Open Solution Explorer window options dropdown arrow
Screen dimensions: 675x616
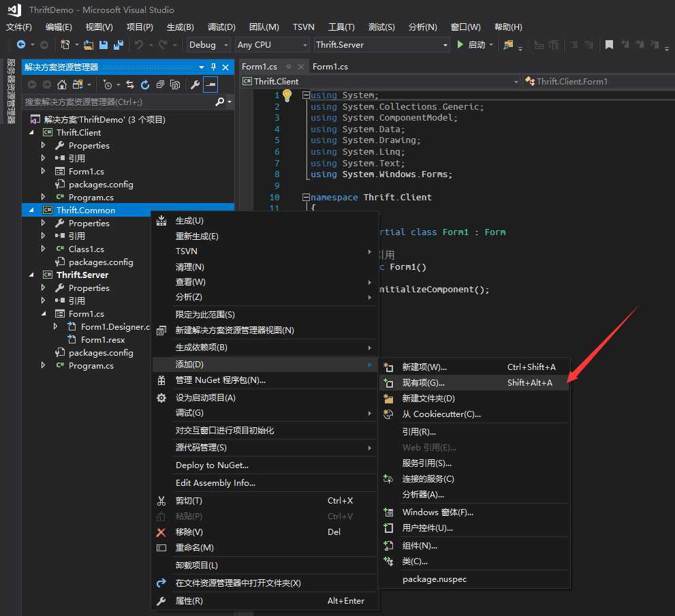pos(202,67)
